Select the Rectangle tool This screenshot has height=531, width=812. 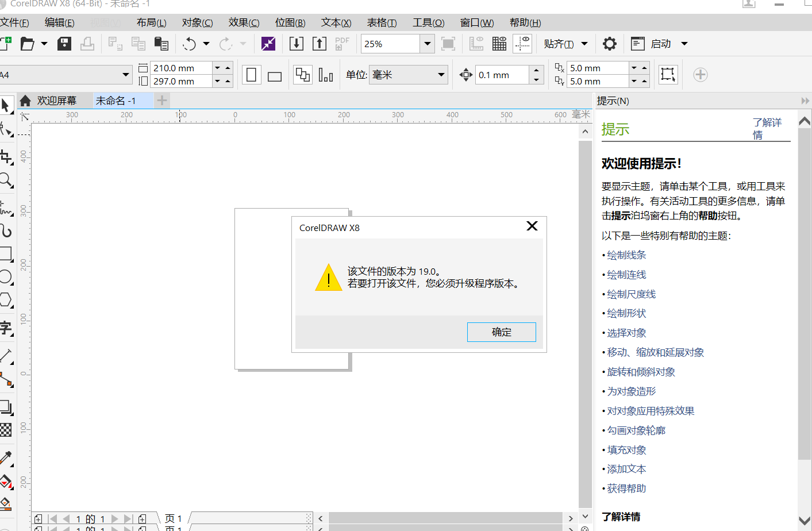[x=7, y=254]
